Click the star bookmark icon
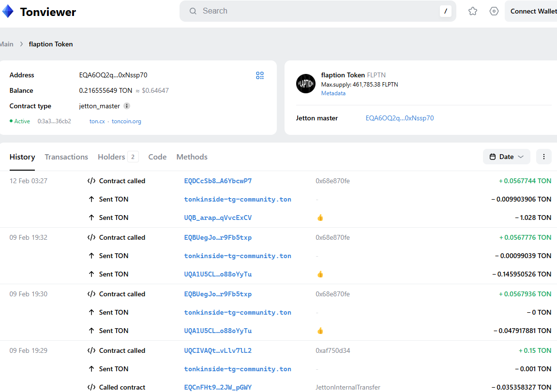Viewport: 557px width, 392px height. point(473,11)
